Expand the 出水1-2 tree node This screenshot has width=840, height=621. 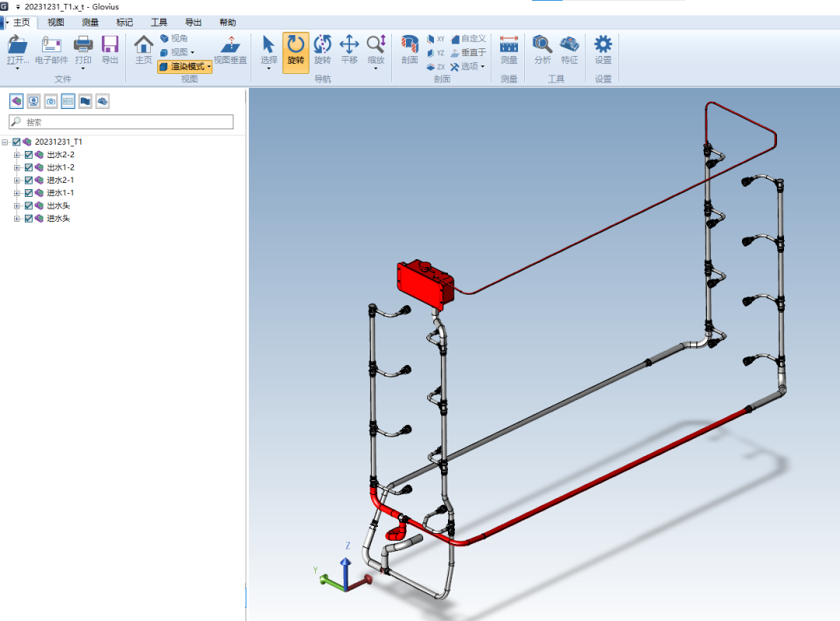tap(17, 167)
